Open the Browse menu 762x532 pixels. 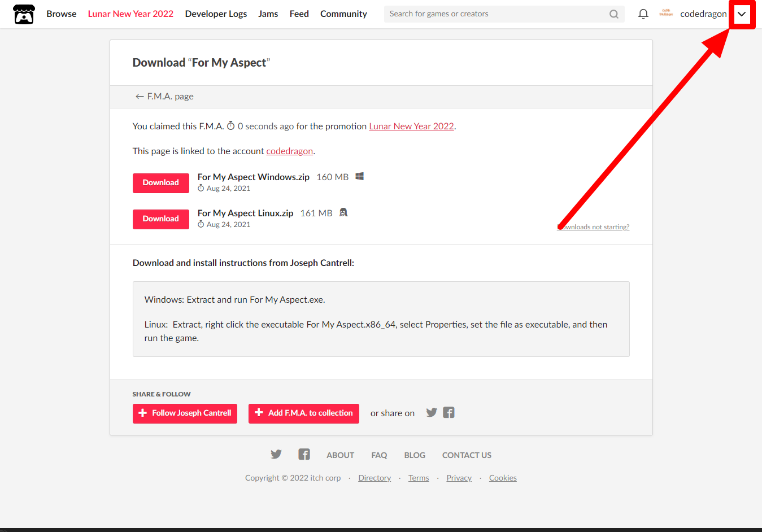62,14
